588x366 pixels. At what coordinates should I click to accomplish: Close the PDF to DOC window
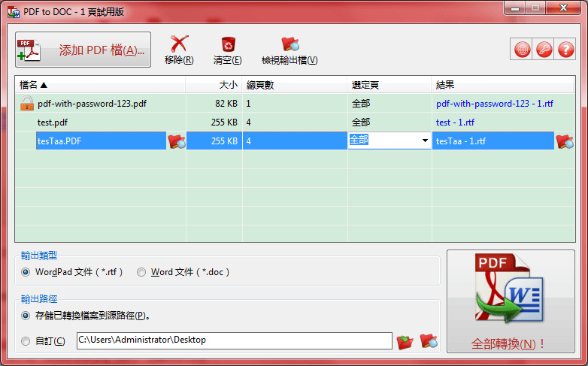(x=563, y=8)
